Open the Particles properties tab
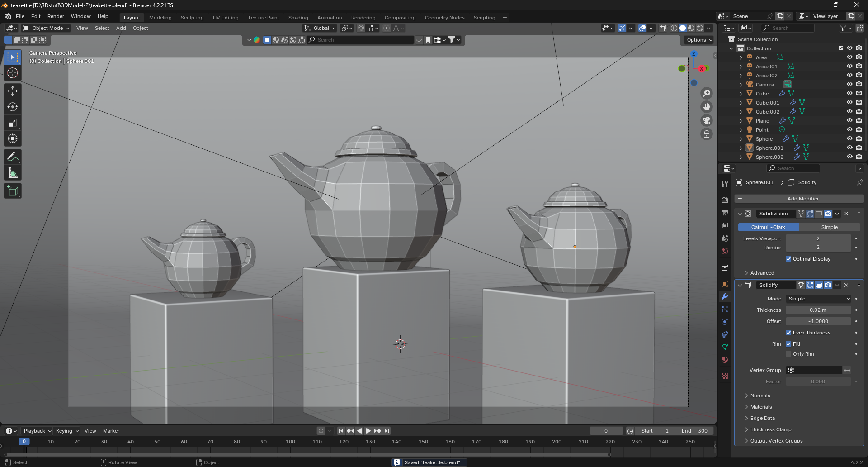Screen dimensions: 868x467 (725, 309)
